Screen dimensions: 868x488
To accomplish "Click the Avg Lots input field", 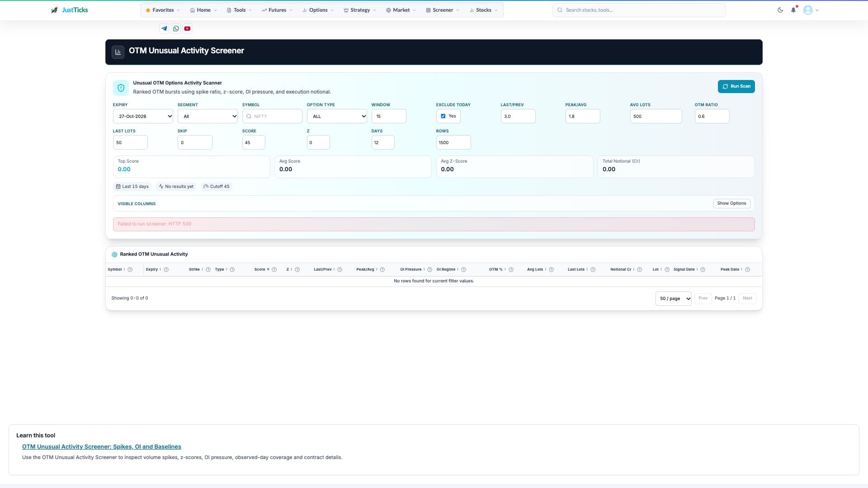I will point(656,116).
